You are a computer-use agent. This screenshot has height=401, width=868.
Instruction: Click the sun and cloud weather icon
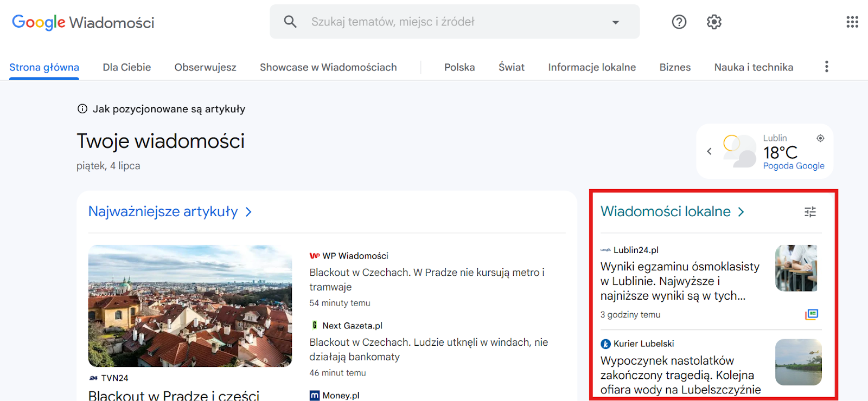click(739, 151)
